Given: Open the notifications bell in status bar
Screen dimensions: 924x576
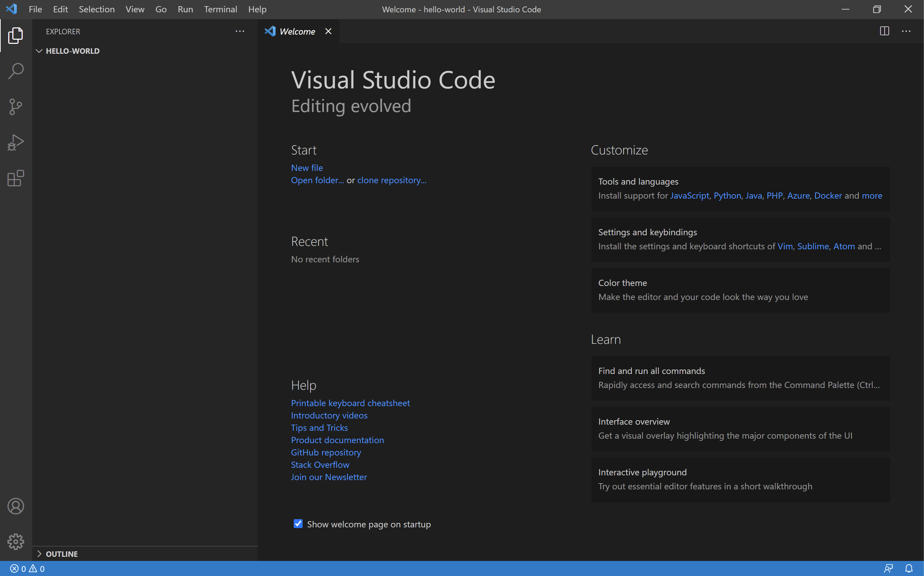Looking at the screenshot, I should [x=909, y=568].
